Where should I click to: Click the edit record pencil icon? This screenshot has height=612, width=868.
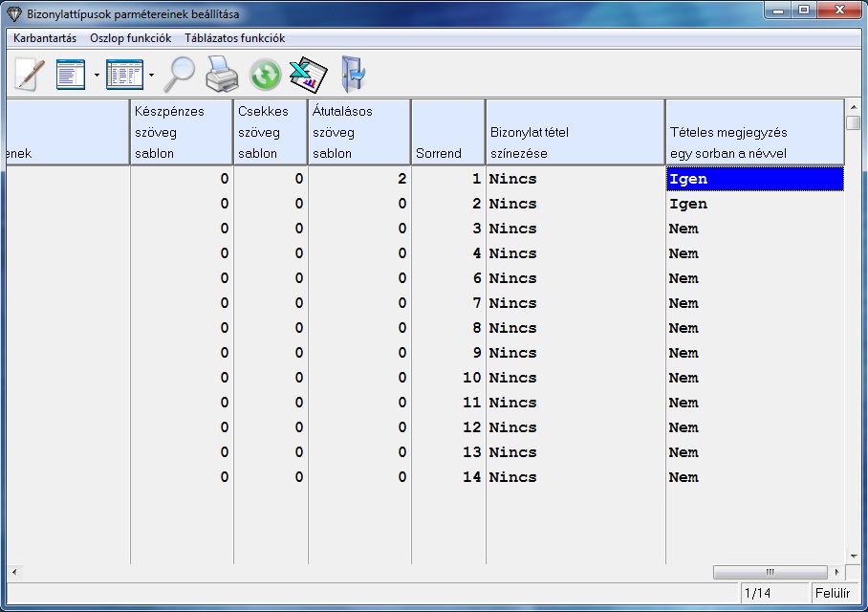point(29,74)
